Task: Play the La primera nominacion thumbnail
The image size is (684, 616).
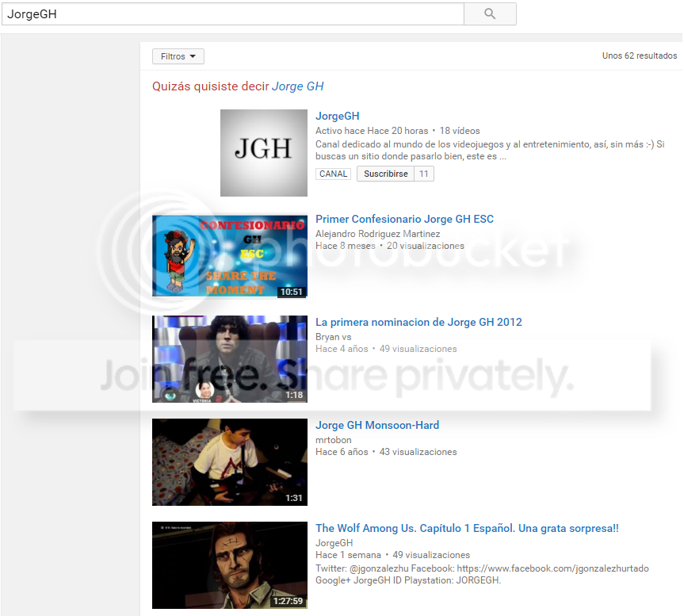Action: [x=229, y=358]
